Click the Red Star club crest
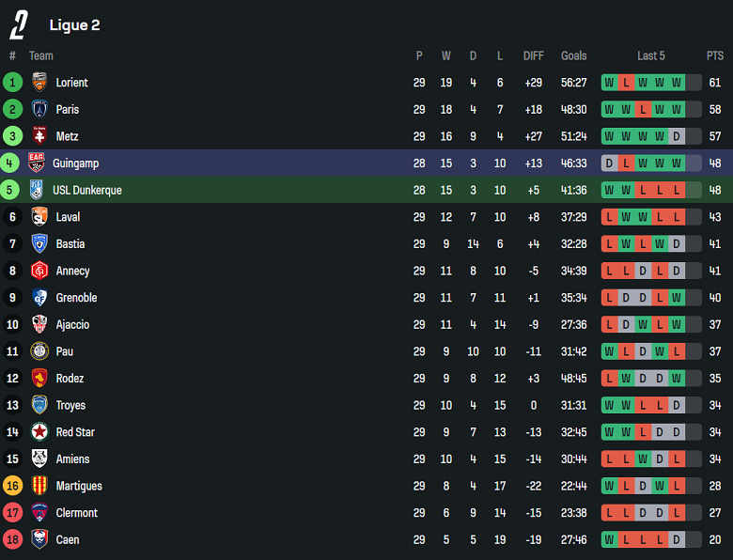733x560 pixels. (39, 432)
